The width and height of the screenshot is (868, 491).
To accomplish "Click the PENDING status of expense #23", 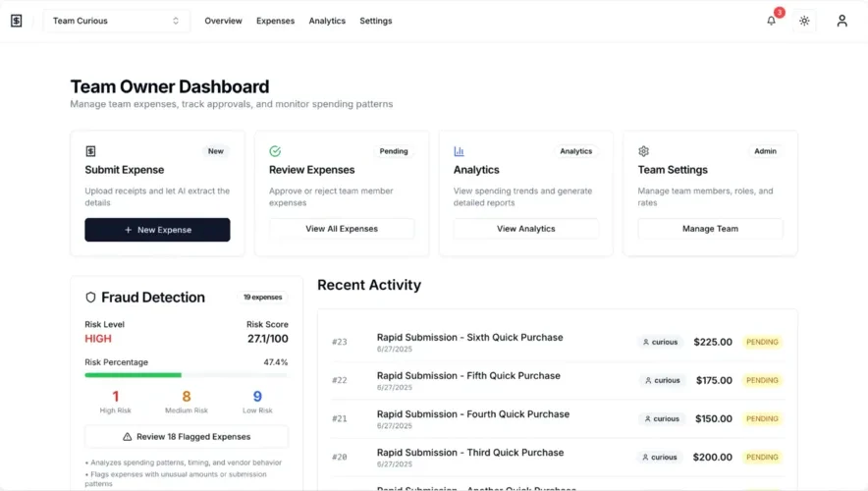I will point(762,342).
